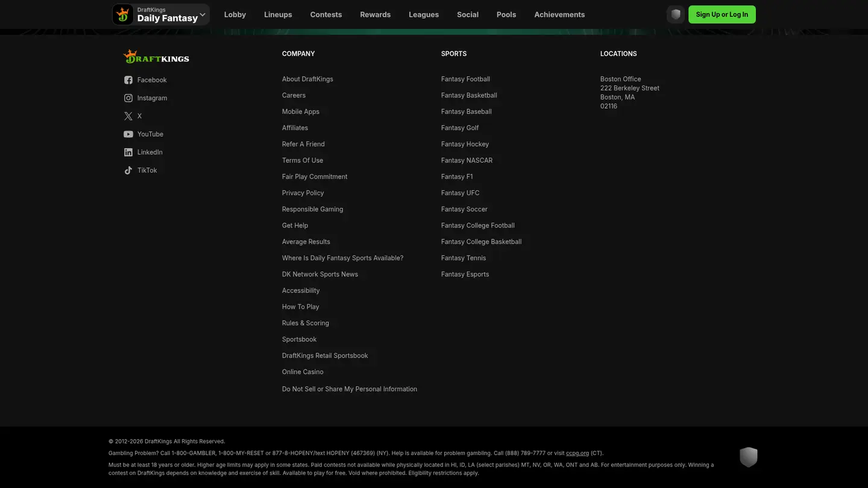Open the Fantasy Football link
The height and width of the screenshot is (488, 868).
pos(465,79)
